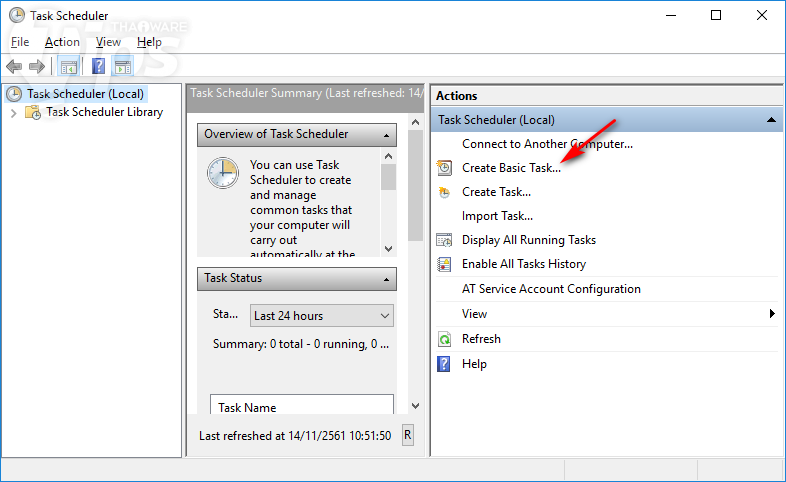Click the Display All Running Tasks icon
This screenshot has width=786, height=482.
coord(445,240)
